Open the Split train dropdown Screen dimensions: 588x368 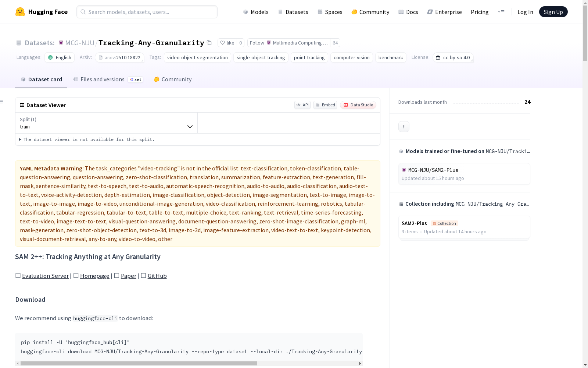107,123
